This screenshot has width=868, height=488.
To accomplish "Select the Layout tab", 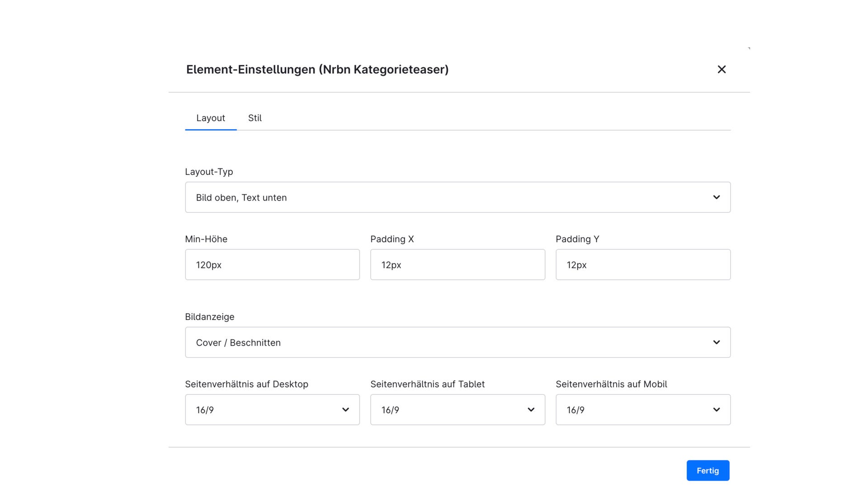I will pyautogui.click(x=211, y=118).
